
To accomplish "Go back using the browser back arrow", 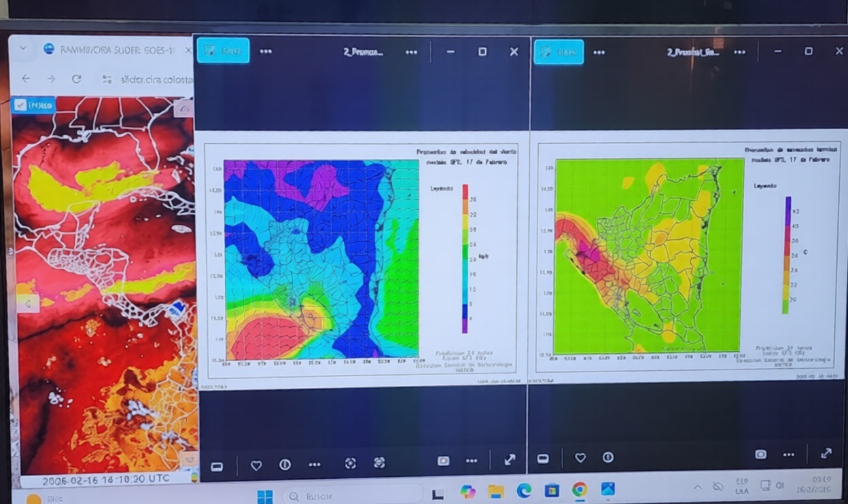I will pos(26,79).
